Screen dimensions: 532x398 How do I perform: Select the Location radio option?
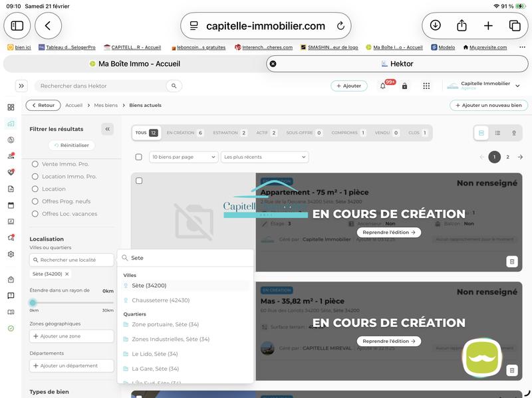(x=35, y=189)
